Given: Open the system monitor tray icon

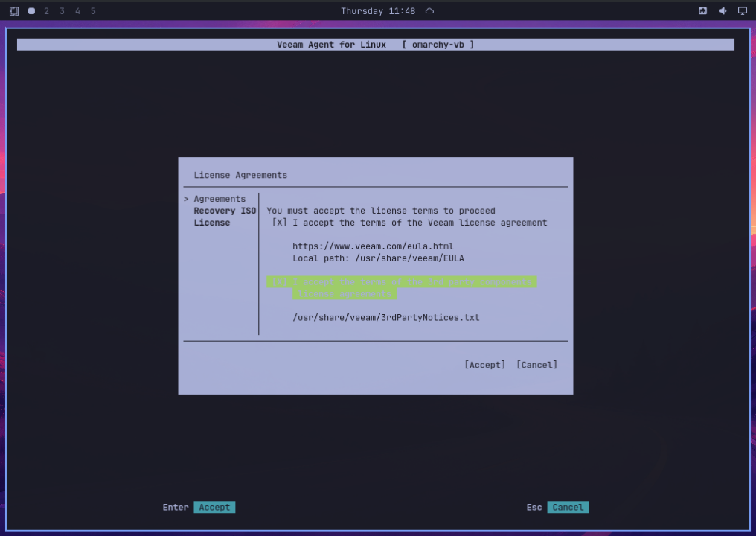Looking at the screenshot, I should pos(702,11).
